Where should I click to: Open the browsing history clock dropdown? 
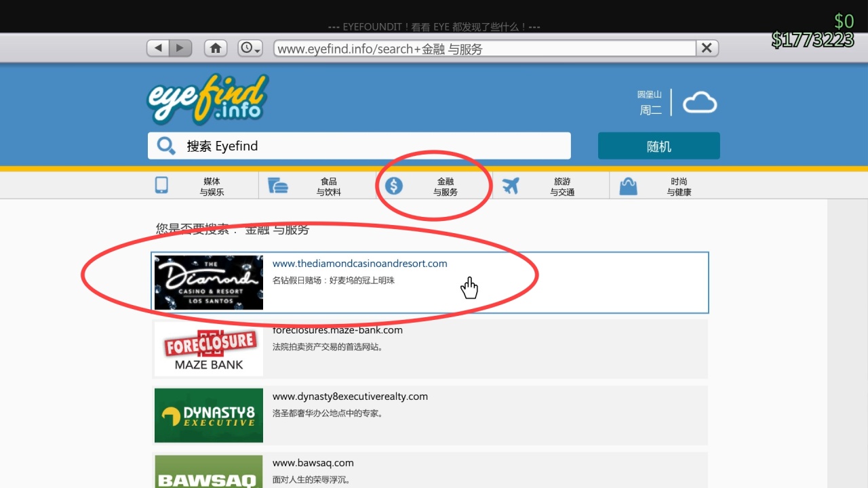tap(250, 48)
